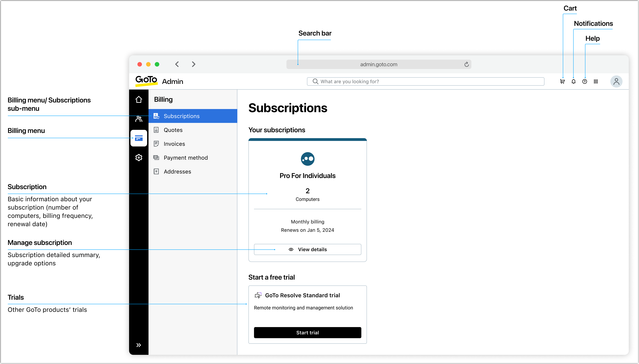Open the user profile avatar
Screen dimensions: 639x364
tap(616, 81)
